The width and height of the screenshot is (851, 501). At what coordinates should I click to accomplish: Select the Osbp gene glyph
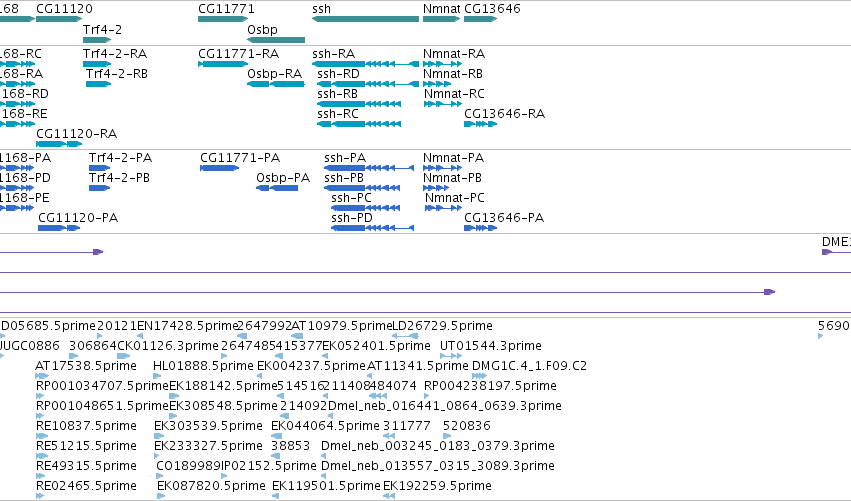pos(276,40)
